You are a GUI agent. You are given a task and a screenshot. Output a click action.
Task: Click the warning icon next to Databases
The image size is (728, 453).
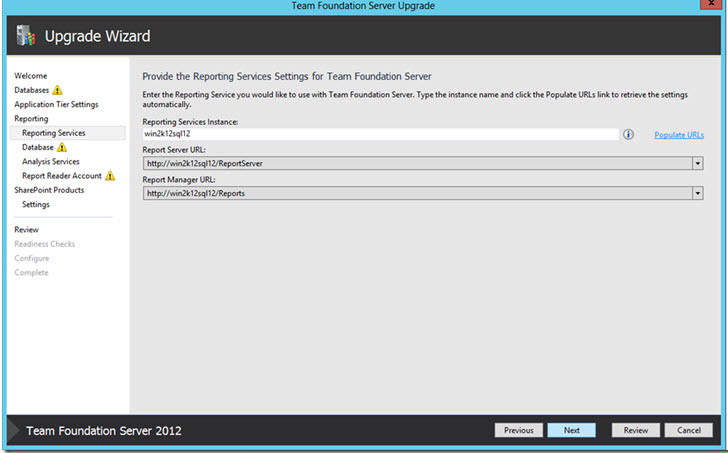(x=57, y=90)
